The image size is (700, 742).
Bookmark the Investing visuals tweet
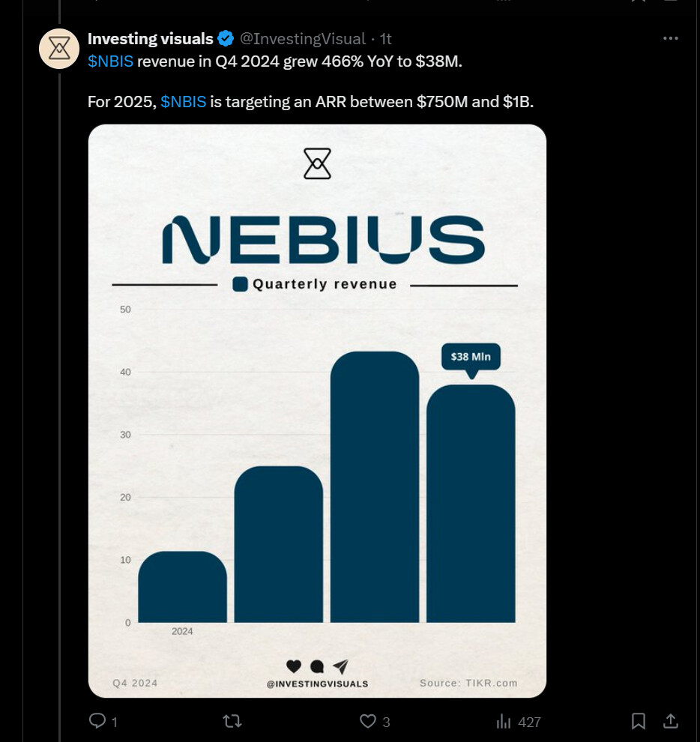pos(639,721)
